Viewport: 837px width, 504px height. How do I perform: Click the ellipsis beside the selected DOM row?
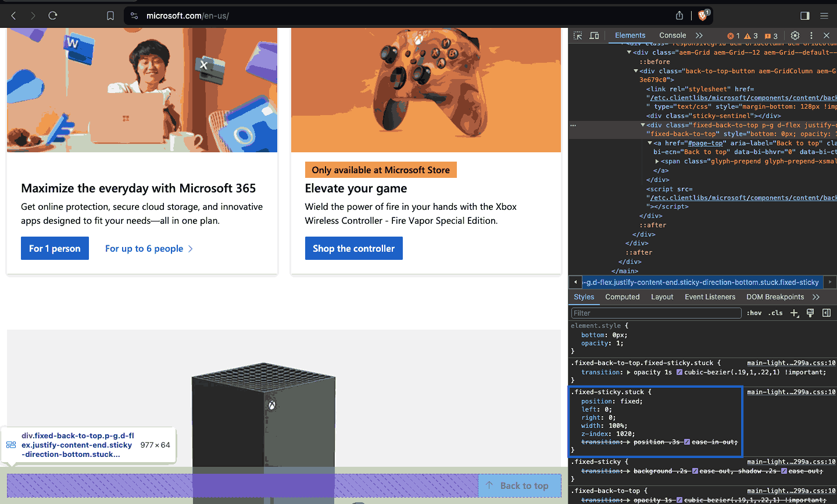pos(573,125)
